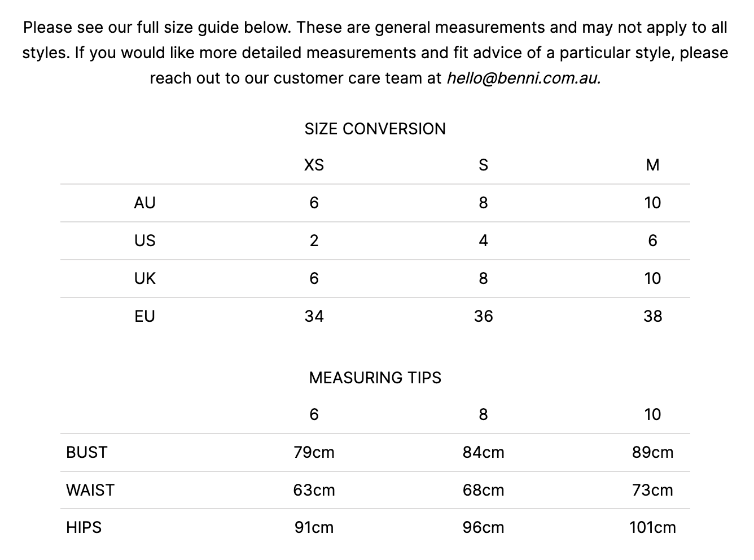
Task: Click the MEASURING TIPS table heading
Action: [x=375, y=378]
